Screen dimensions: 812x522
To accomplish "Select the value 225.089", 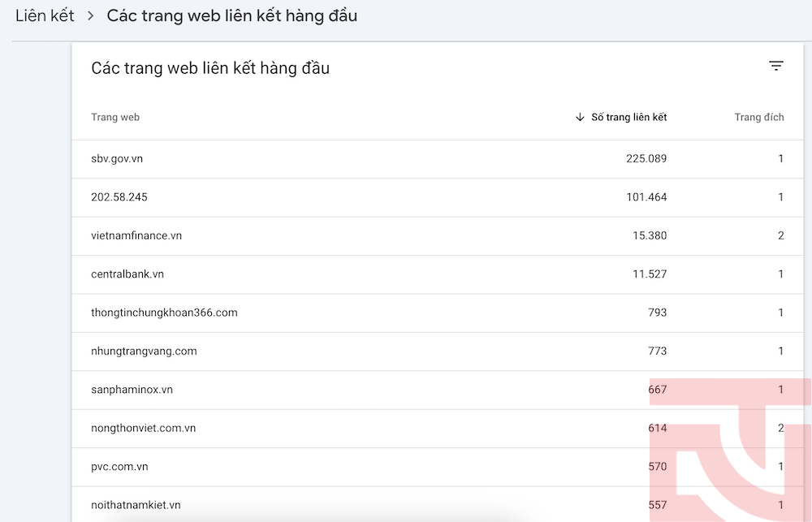I will pos(646,159).
